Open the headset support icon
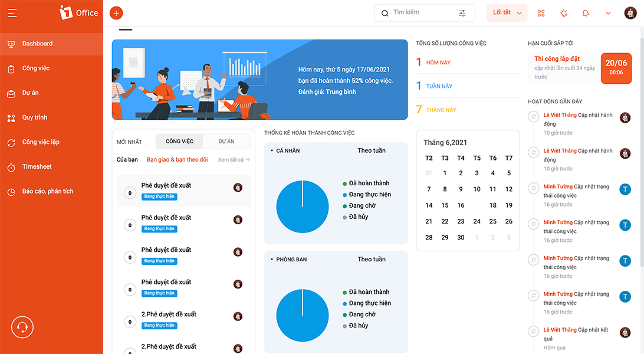The height and width of the screenshot is (354, 644). [22, 327]
